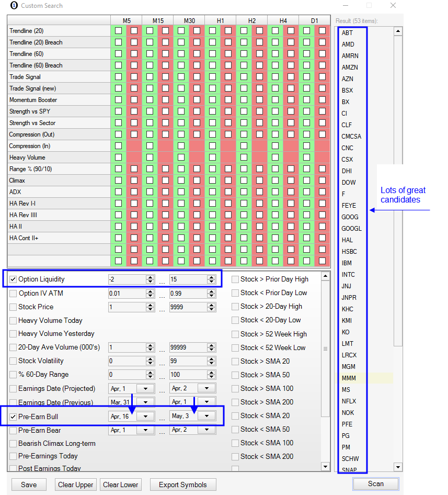Screen dimensions: 448x495
Task: Close the Custom Search window
Action: pyautogui.click(x=393, y=5)
